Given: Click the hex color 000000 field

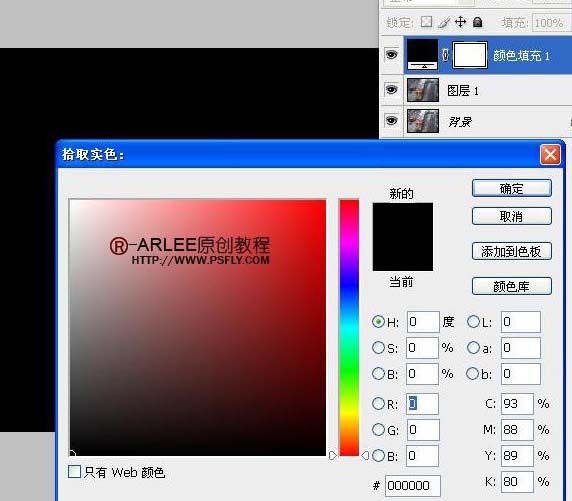Looking at the screenshot, I should click(413, 486).
